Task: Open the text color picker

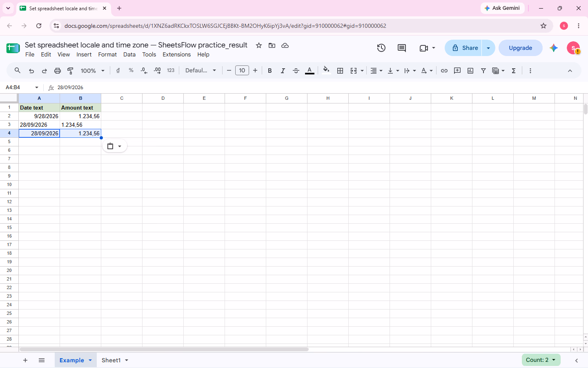Action: [x=310, y=71]
